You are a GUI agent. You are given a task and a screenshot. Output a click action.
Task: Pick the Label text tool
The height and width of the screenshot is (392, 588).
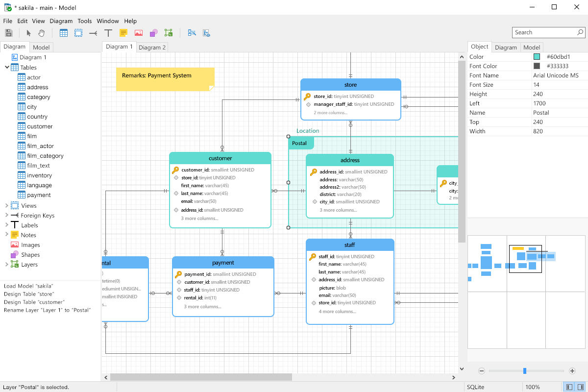(108, 33)
